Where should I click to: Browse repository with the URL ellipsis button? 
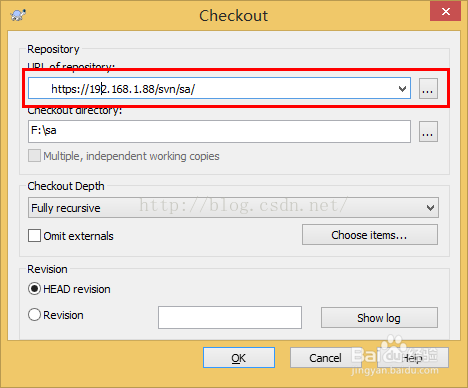pos(428,89)
